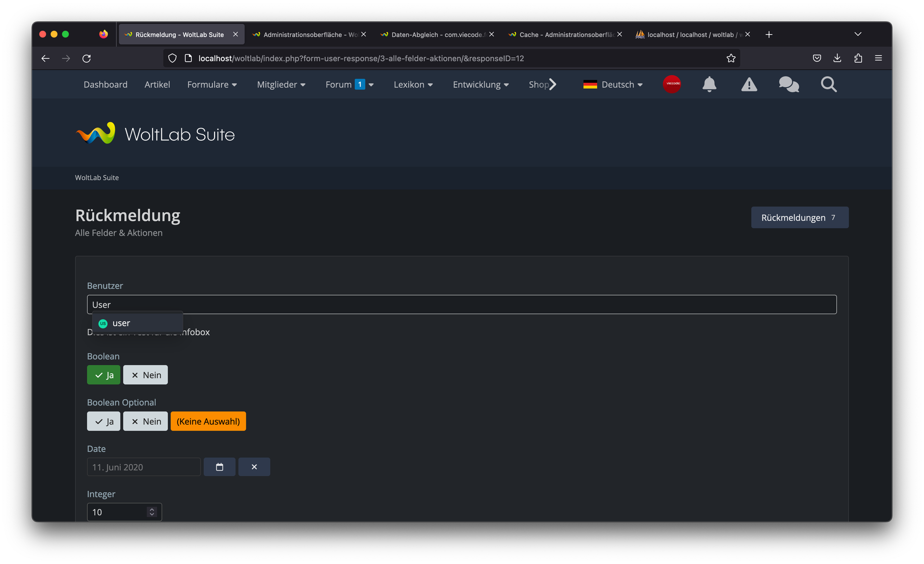This screenshot has width=924, height=564.
Task: Click the moderation warning triangle icon
Action: point(749,85)
